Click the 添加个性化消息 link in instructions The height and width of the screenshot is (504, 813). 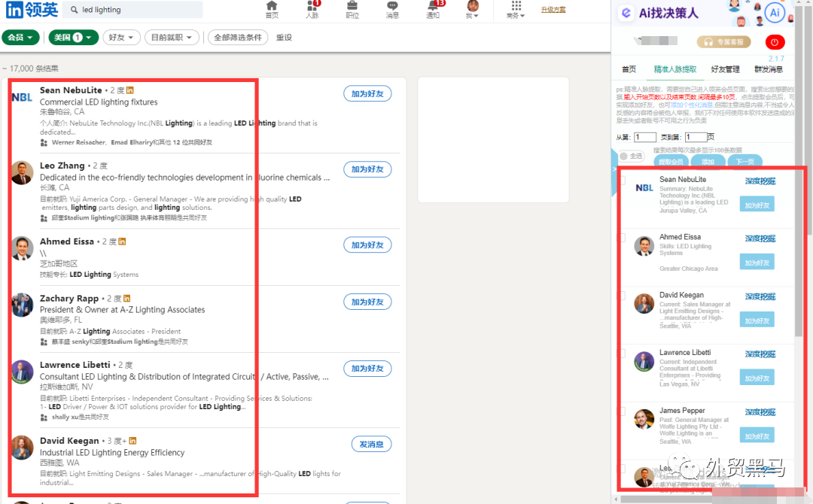692,105
